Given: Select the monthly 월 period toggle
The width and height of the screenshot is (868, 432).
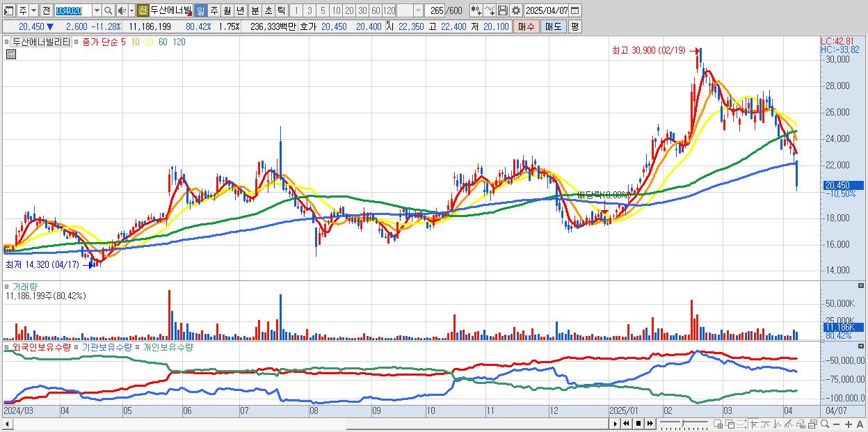Looking at the screenshot, I should point(227,10).
